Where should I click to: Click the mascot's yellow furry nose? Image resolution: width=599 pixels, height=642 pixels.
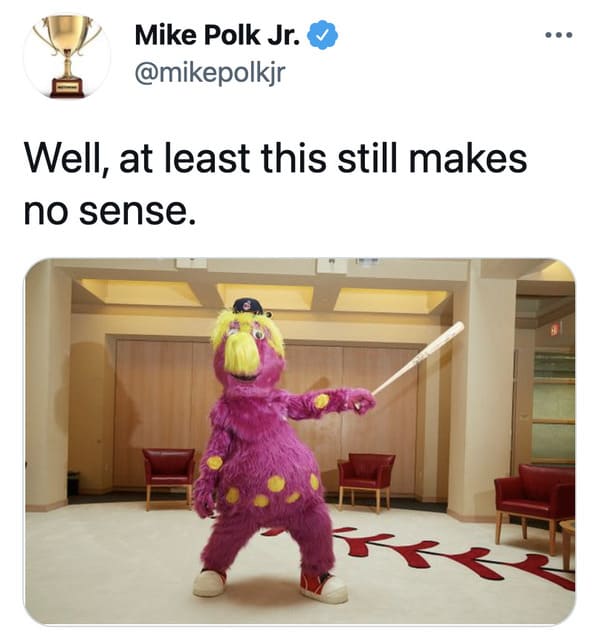243,354
